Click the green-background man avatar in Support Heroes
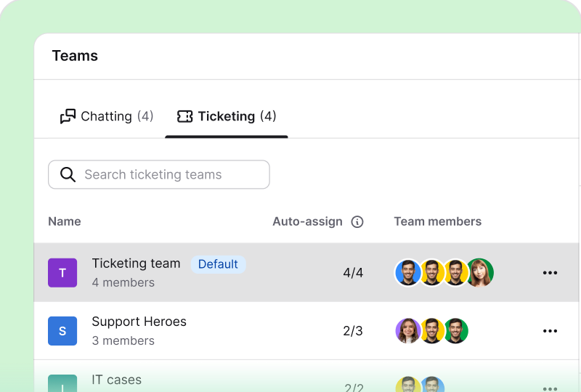Screen dimensions: 581x392 [x=456, y=331]
